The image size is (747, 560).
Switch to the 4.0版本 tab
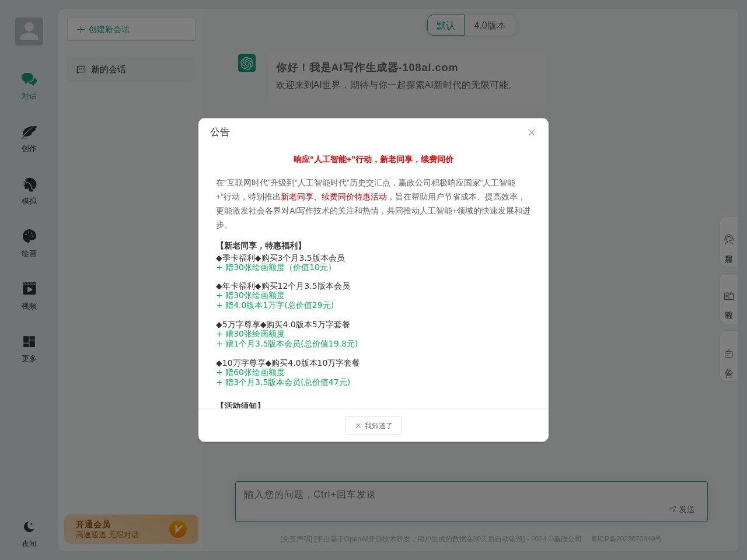tap(490, 25)
